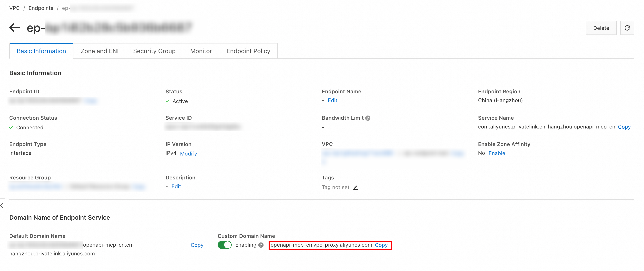Copy the Default Domain Name
The height and width of the screenshot is (271, 644).
coord(197,245)
